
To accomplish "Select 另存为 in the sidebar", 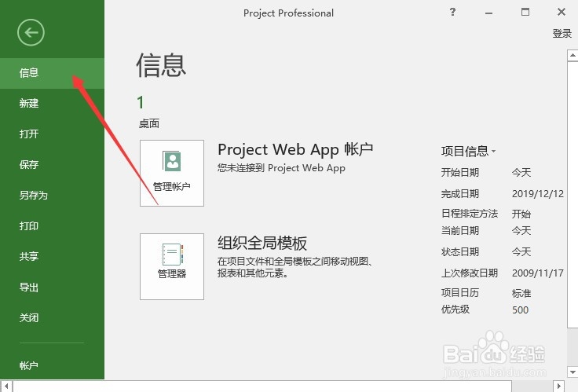I will 52,195.
